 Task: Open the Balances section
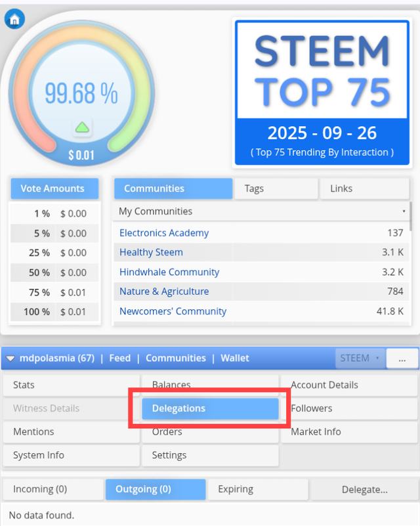[x=210, y=385]
